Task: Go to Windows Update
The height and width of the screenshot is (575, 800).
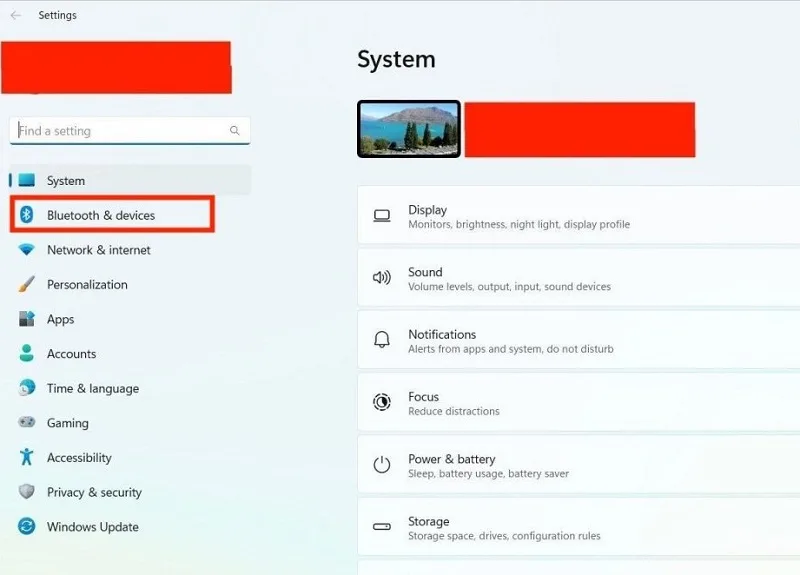Action: (130, 527)
